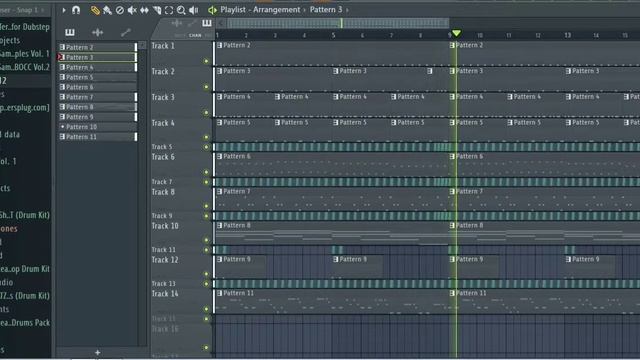Select the Slip tool
The image size is (640, 360).
[x=144, y=10]
